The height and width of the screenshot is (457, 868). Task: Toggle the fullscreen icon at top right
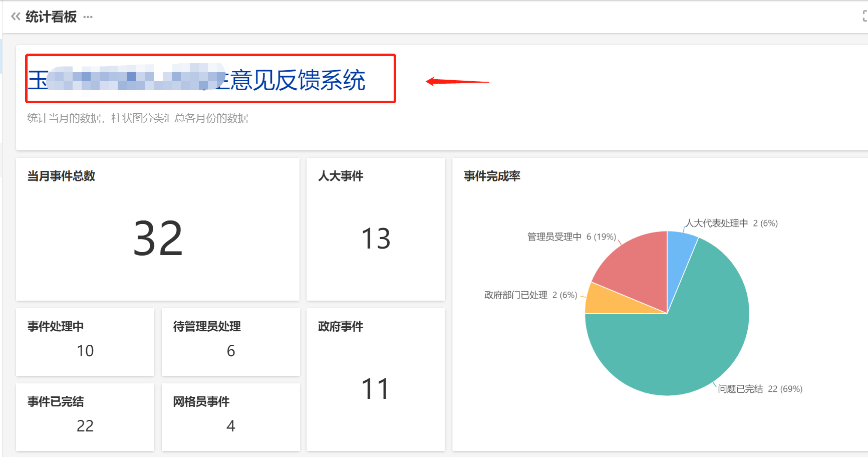point(864,17)
